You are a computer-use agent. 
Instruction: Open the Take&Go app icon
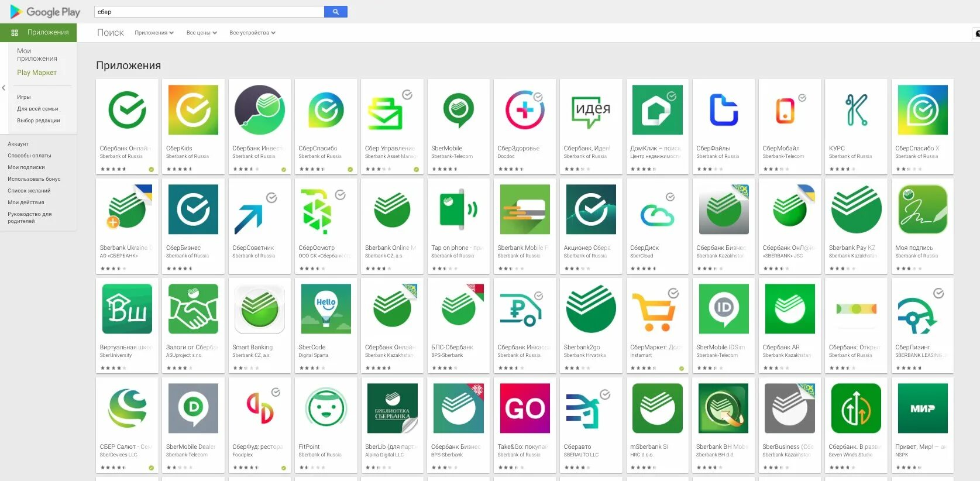point(525,408)
